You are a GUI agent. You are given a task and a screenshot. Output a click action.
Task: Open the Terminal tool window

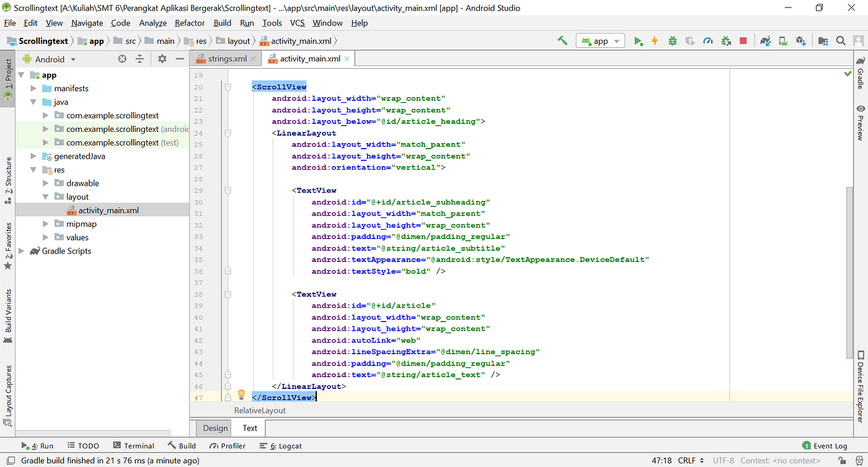coord(134,445)
